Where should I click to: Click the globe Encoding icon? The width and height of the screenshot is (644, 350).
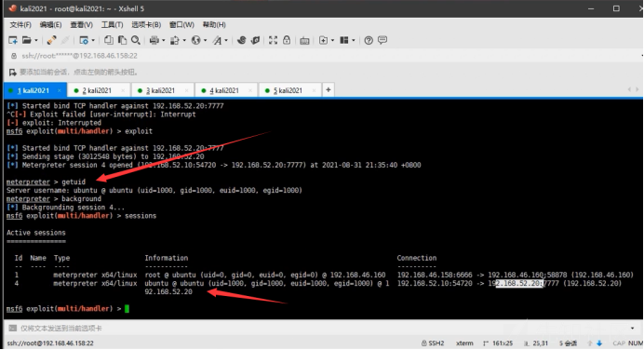pyautogui.click(x=196, y=40)
